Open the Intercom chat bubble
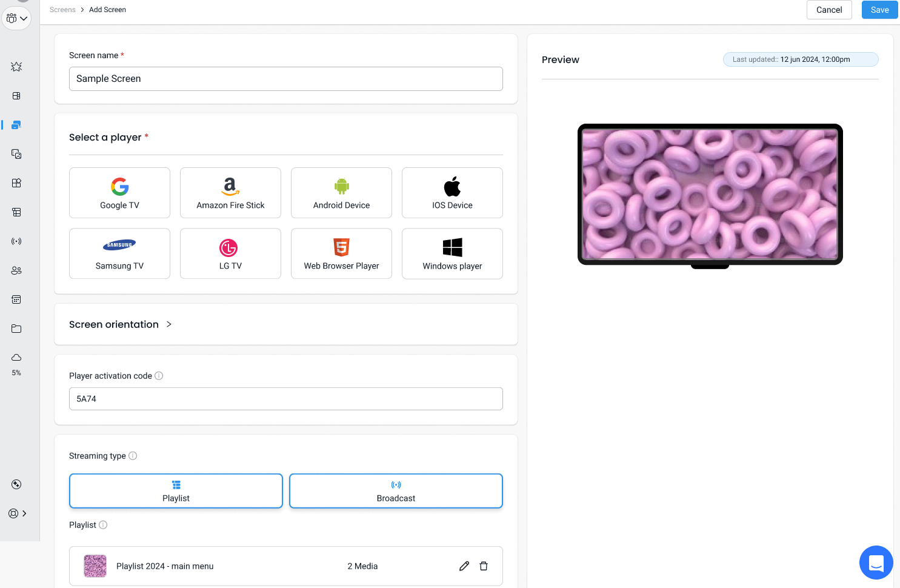900x588 pixels. coord(876,563)
